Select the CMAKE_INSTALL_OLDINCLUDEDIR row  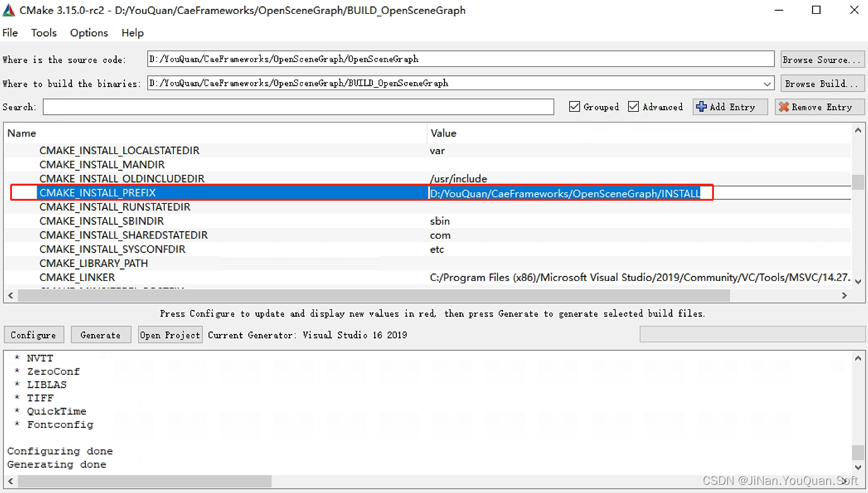(x=428, y=179)
